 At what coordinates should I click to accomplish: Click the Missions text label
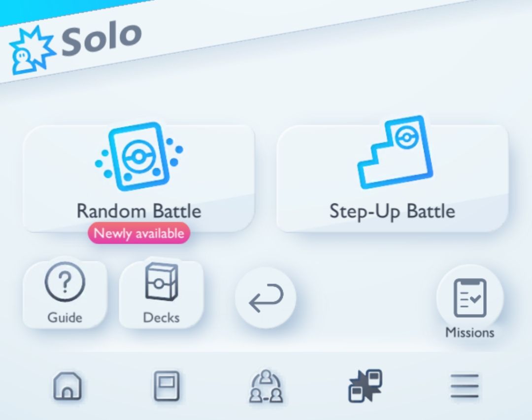pos(470,332)
